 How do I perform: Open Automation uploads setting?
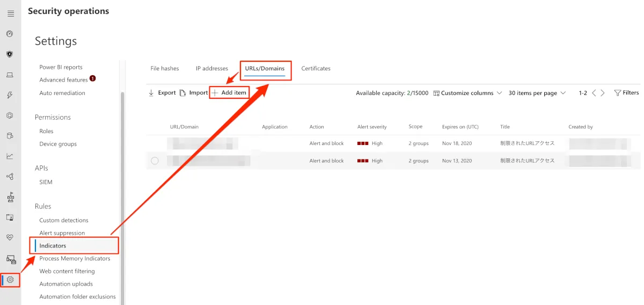[x=66, y=284]
